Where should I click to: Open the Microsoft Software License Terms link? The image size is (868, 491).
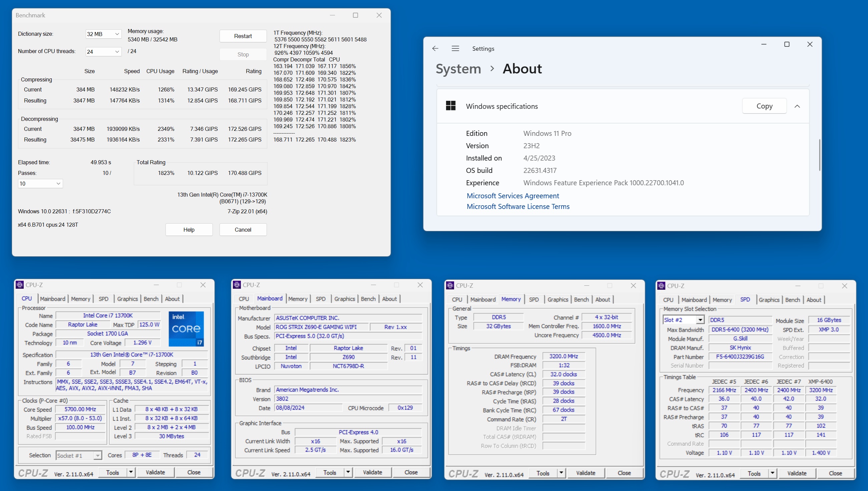(518, 206)
